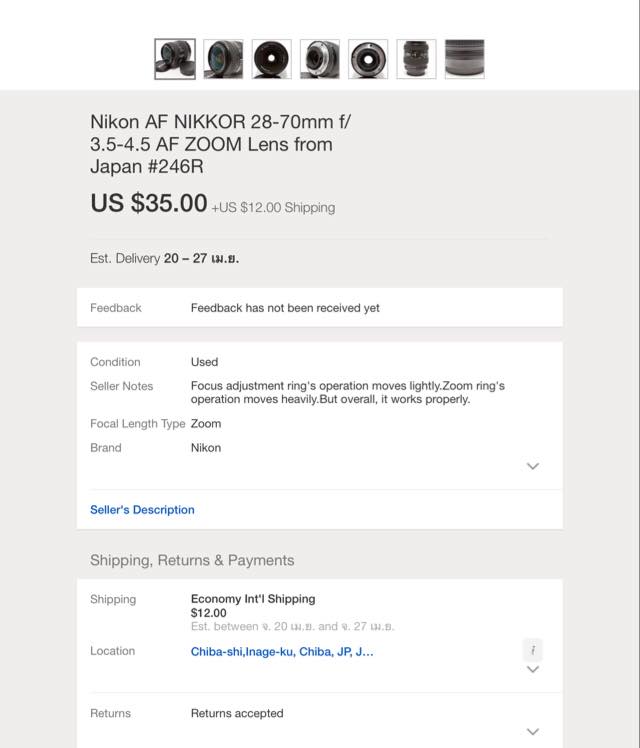This screenshot has height=748, width=640.
Task: Expand the Returns section chevron
Action: [x=533, y=731]
